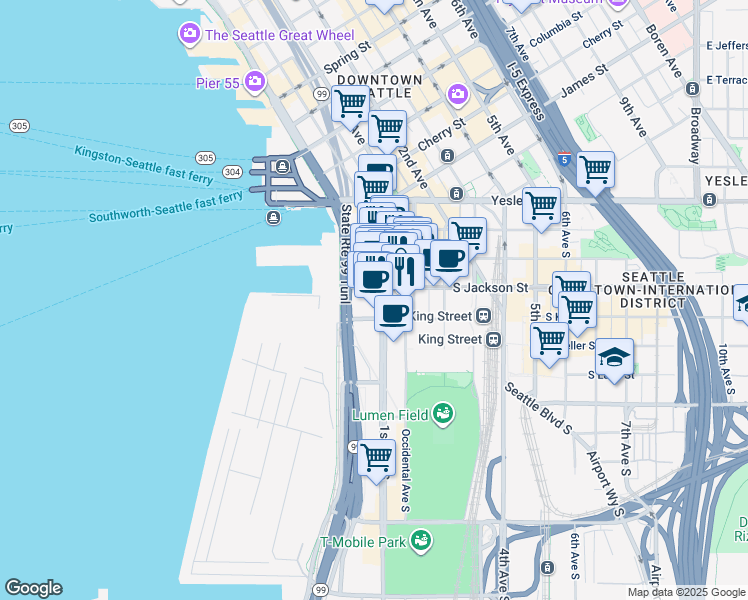Click the '5th Ave' label near I-5 Express
The image size is (748, 600).
[500, 135]
